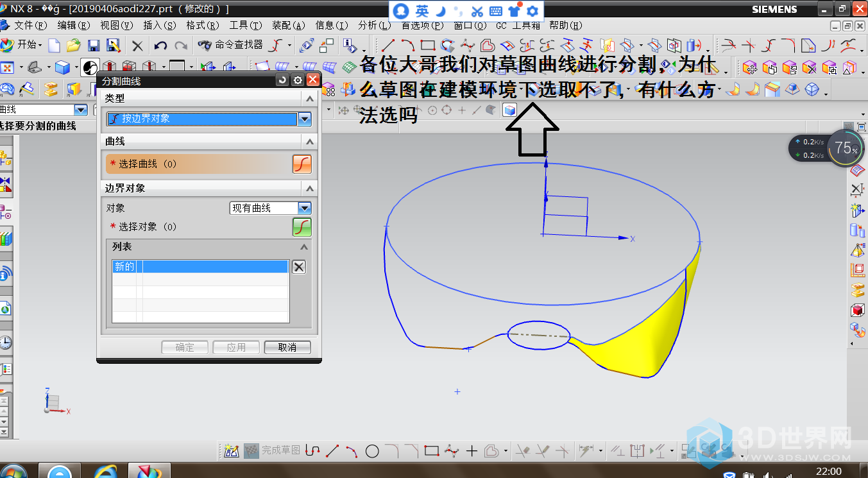Select the Rectangle tool in sketch toolbar
This screenshot has height=478, width=868.
click(432, 450)
